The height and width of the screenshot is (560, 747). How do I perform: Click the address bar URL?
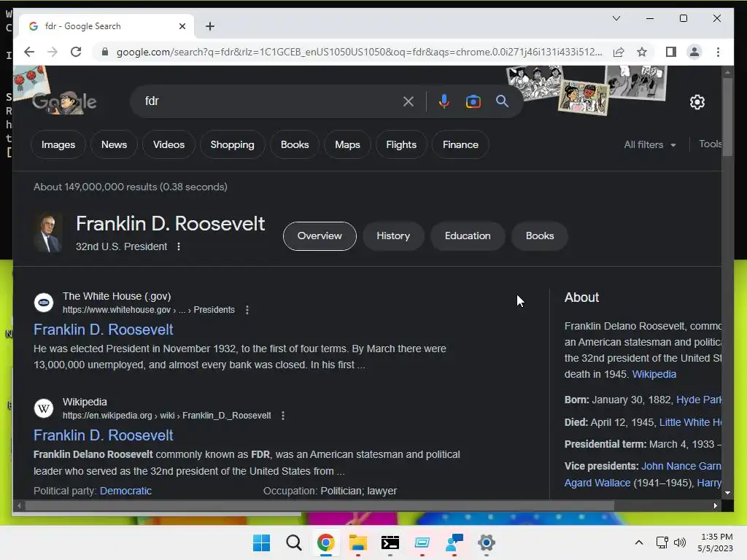(x=359, y=52)
